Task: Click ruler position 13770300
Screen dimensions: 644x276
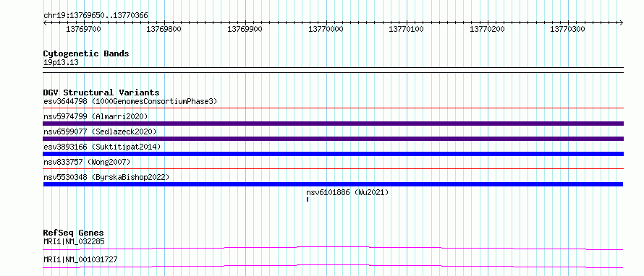Action: click(567, 29)
